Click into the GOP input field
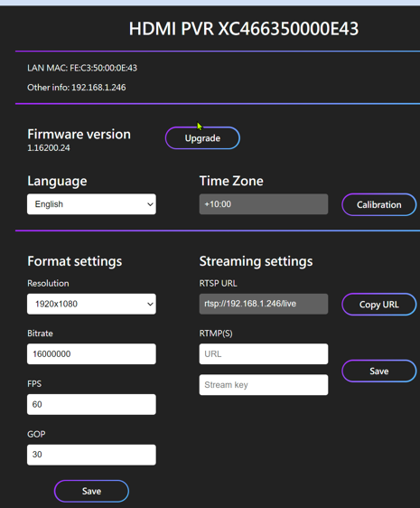 91,455
